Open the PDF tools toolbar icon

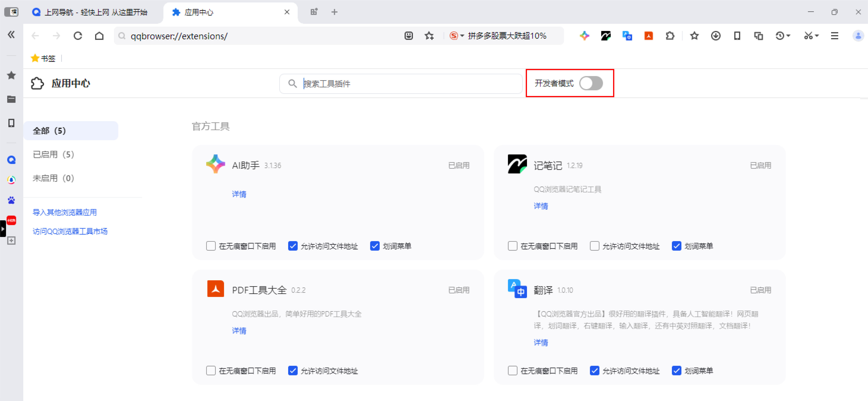pos(649,36)
